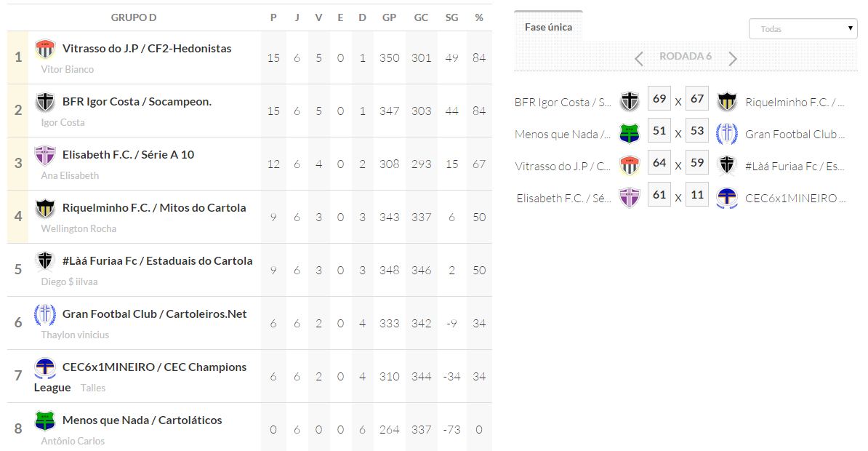868x451 pixels.
Task: Click the GRUPO D table header
Action: point(134,17)
